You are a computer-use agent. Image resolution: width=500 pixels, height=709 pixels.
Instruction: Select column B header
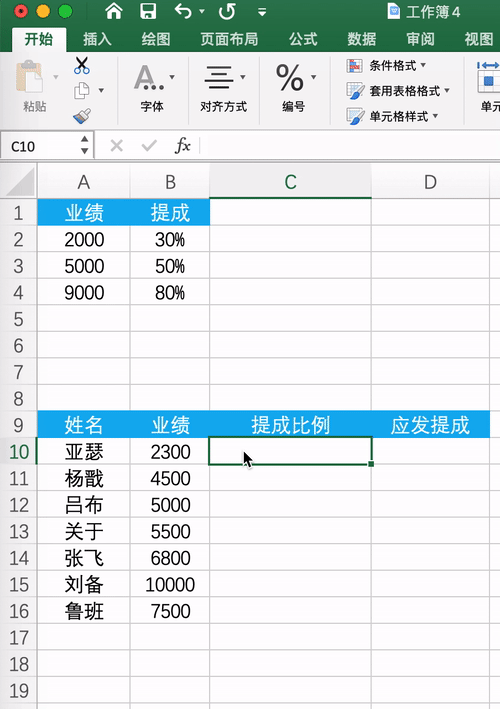point(170,182)
